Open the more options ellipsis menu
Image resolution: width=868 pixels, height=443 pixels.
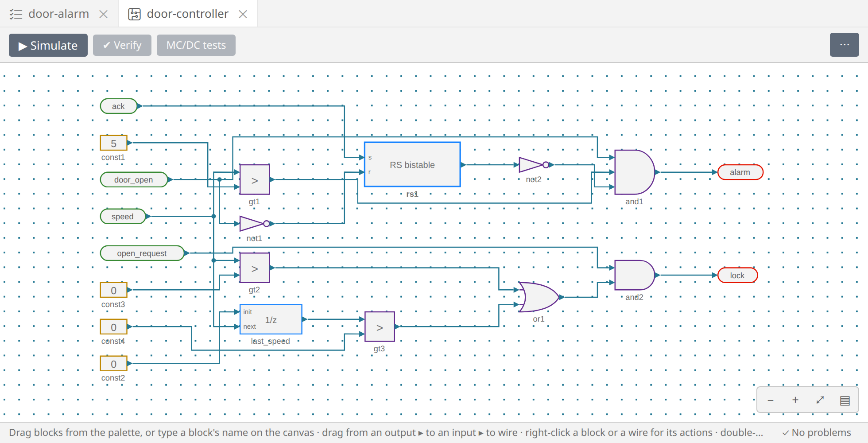[845, 45]
